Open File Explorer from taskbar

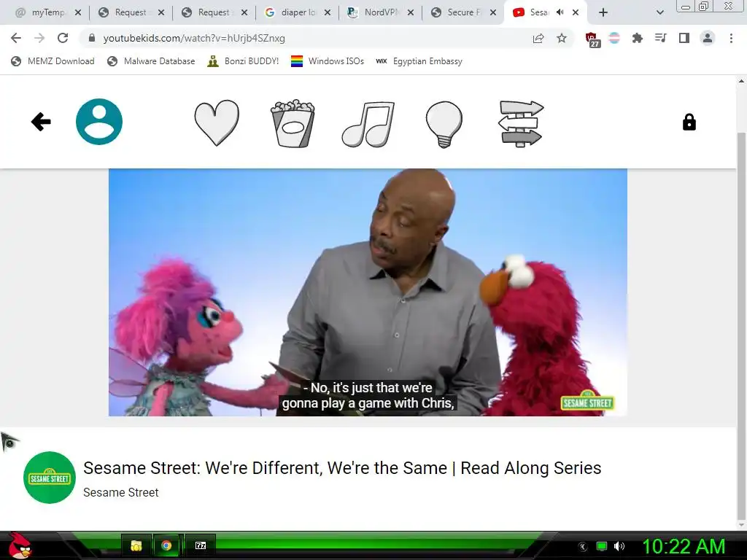(136, 545)
